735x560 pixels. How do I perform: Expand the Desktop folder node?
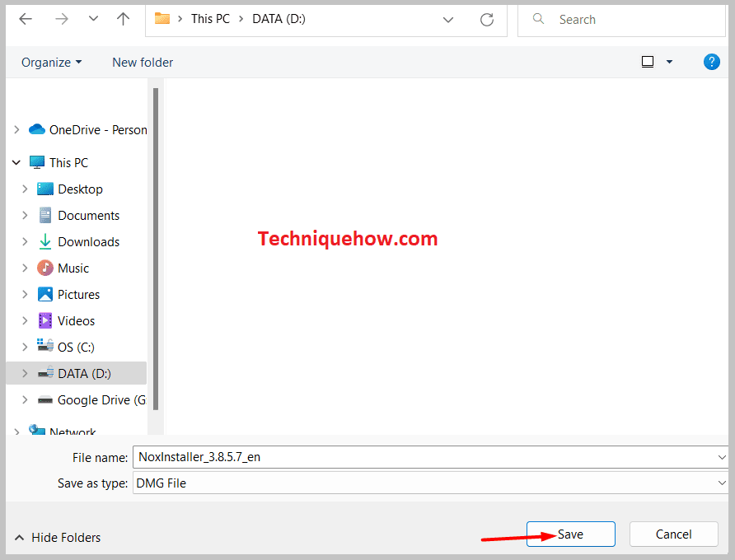click(25, 189)
